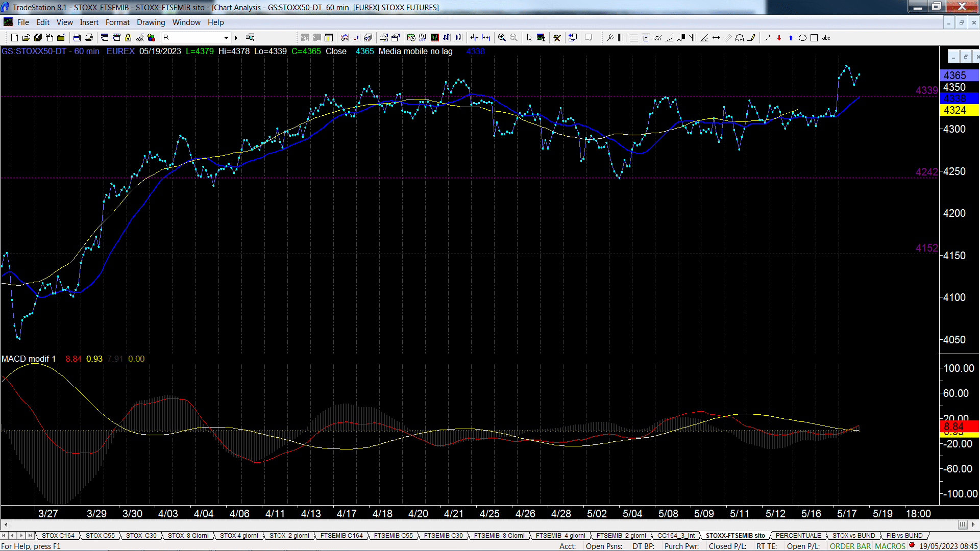Select the Gann fan drawing tool
Viewport: 980px width, 551px height.
704,38
